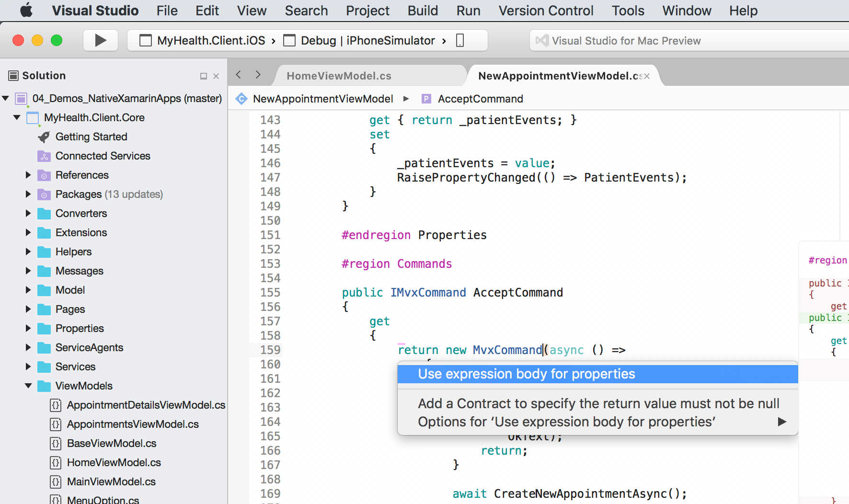Image resolution: width=849 pixels, height=504 pixels.
Task: Click the BaseViewModel.cs file icon
Action: 56,444
